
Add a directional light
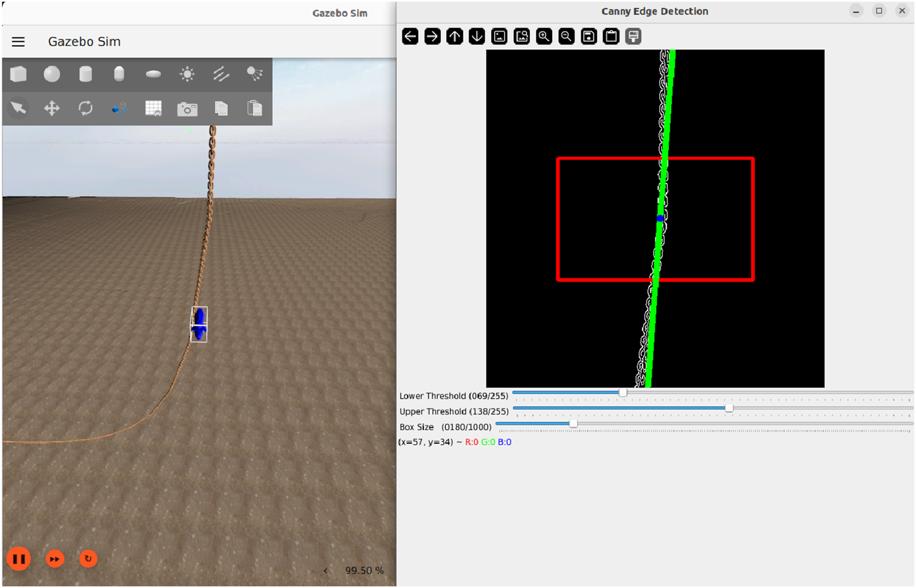point(221,75)
